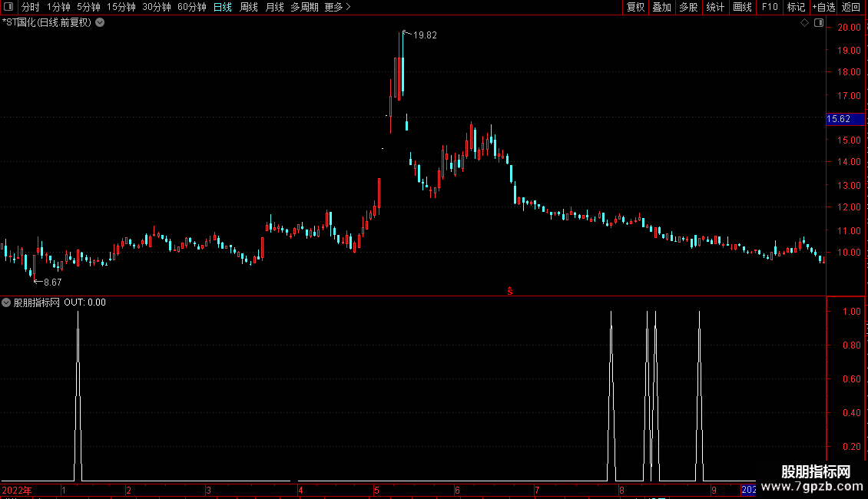Image resolution: width=868 pixels, height=499 pixels.
Task: Click the 标记 mark button
Action: point(796,7)
